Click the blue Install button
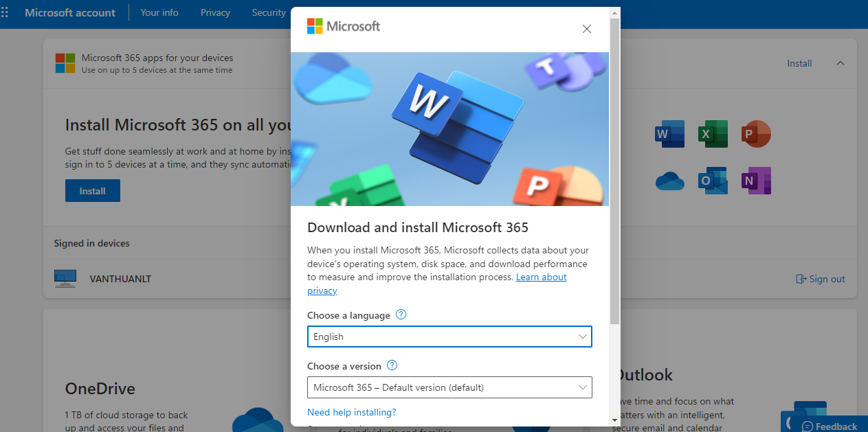868x432 pixels. [x=92, y=191]
